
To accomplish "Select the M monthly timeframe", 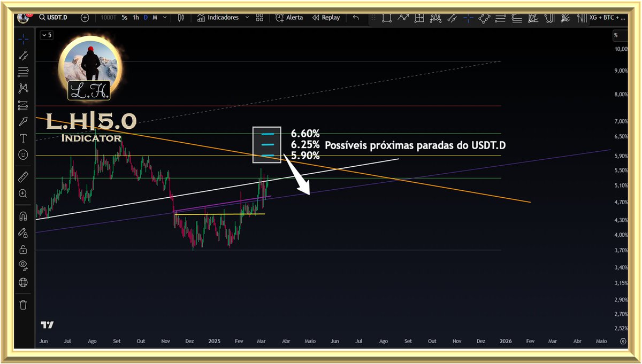I will click(x=155, y=18).
